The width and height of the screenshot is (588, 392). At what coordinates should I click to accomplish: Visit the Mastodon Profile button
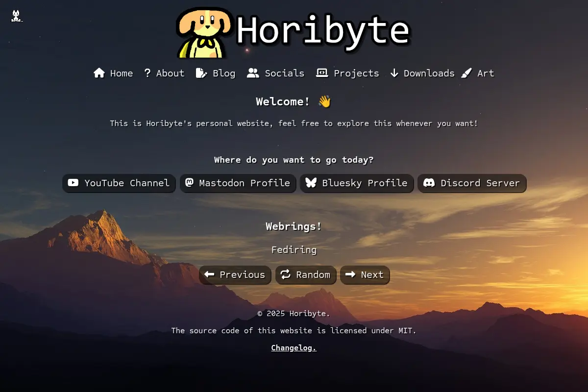click(238, 183)
